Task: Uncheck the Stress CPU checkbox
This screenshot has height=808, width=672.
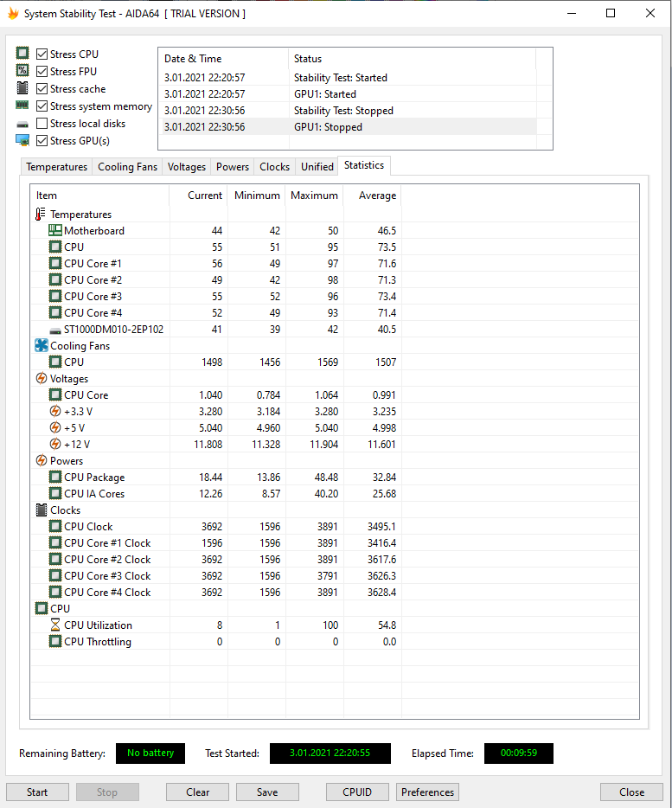Action: (x=42, y=55)
